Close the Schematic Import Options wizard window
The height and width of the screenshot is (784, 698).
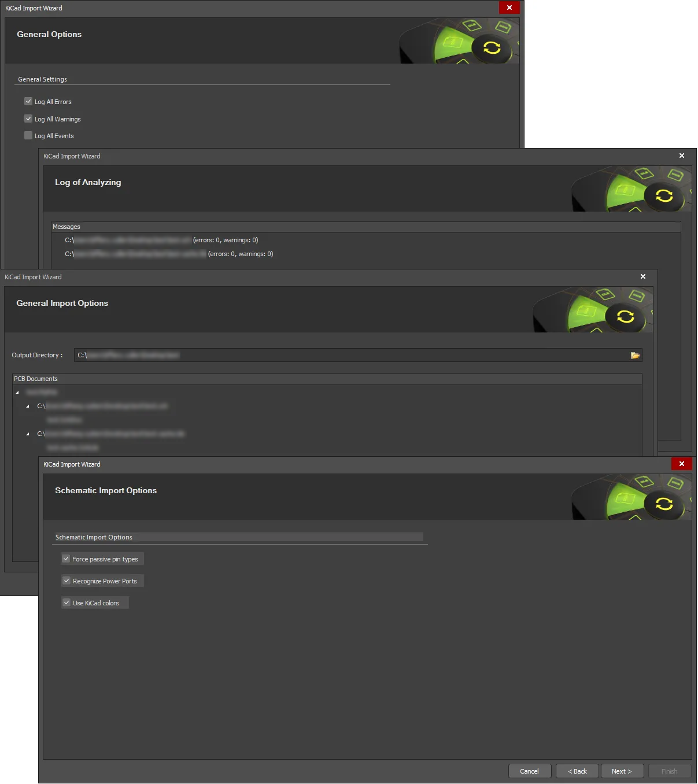[x=681, y=464]
